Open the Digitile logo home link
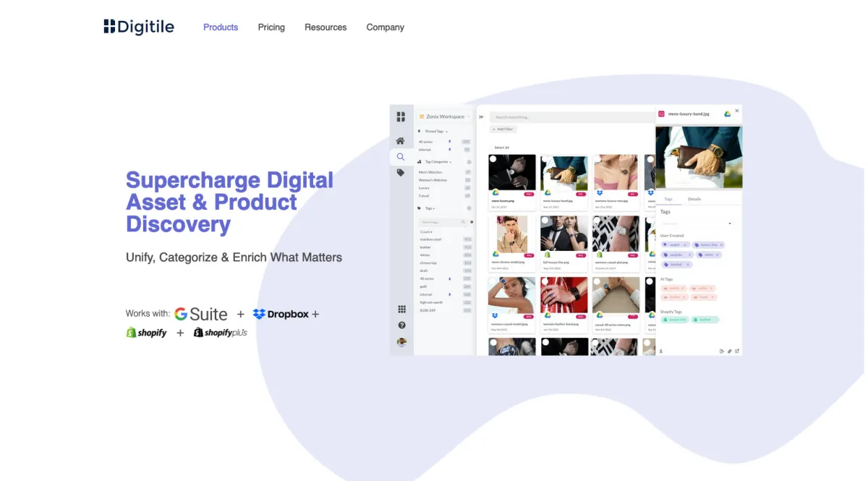 pyautogui.click(x=138, y=27)
